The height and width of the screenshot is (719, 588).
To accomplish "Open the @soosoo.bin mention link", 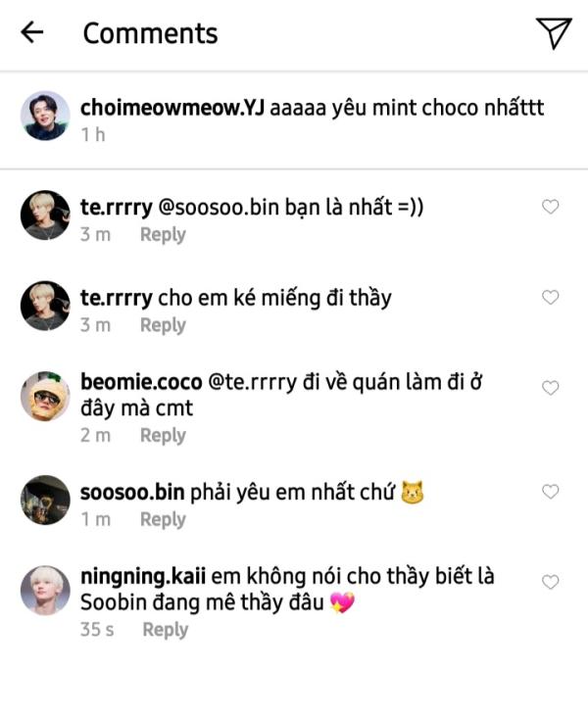I will click(219, 208).
